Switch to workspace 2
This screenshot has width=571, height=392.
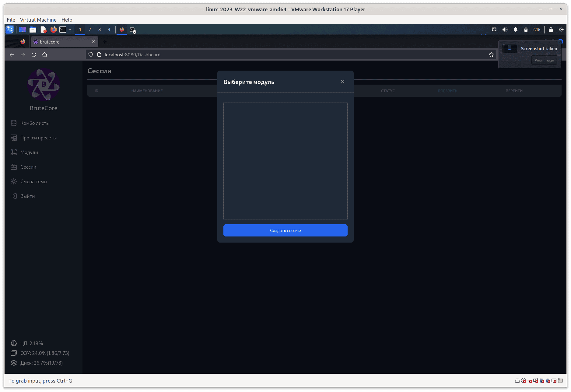(90, 30)
